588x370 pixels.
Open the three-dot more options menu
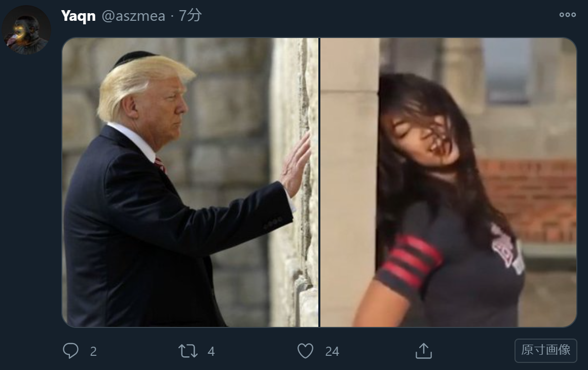[x=567, y=15]
